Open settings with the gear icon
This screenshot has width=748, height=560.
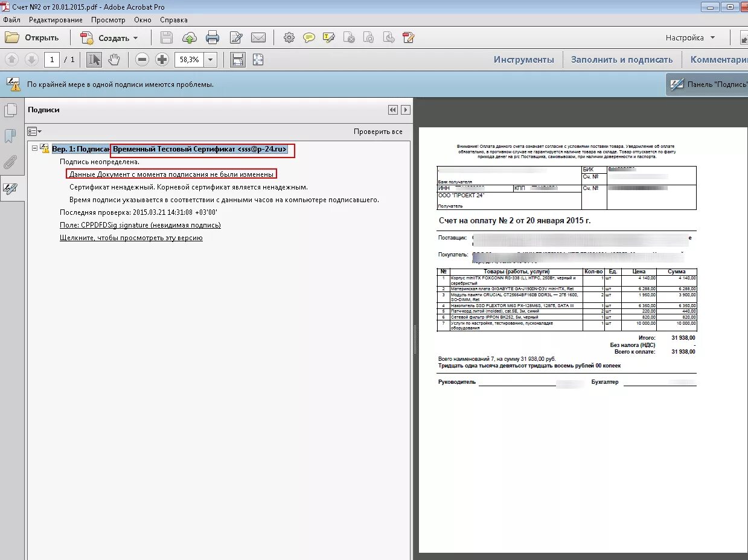pyautogui.click(x=289, y=37)
